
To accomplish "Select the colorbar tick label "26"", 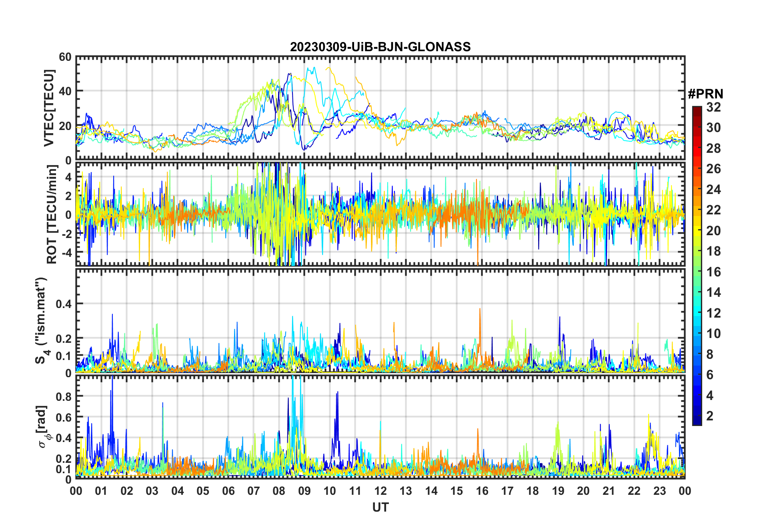I will coord(713,169).
